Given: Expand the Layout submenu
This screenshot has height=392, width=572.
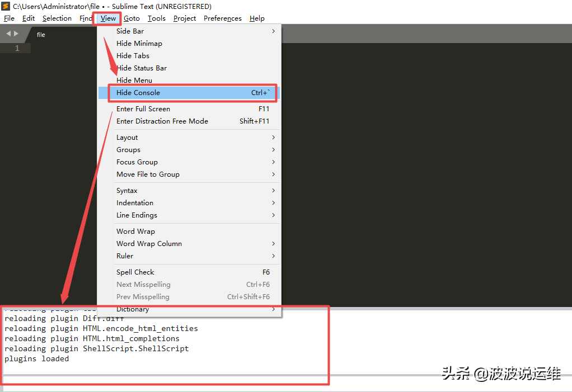Looking at the screenshot, I should (x=189, y=138).
